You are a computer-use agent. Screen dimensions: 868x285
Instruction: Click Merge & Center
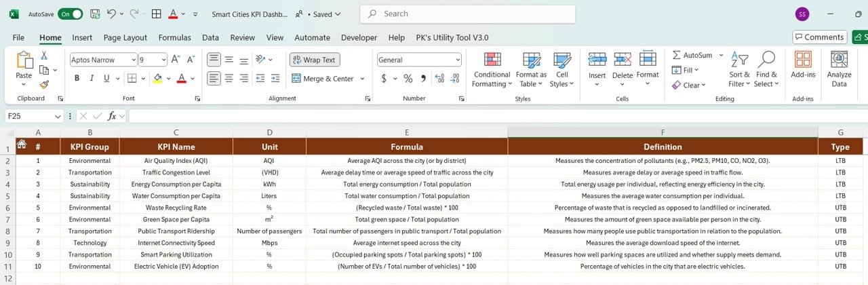pos(323,79)
